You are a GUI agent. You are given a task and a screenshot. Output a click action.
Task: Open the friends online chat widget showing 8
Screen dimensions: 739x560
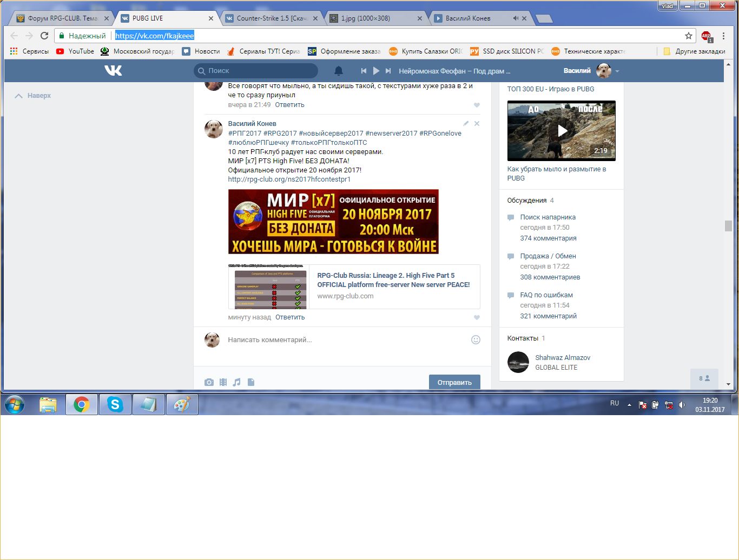coord(704,378)
